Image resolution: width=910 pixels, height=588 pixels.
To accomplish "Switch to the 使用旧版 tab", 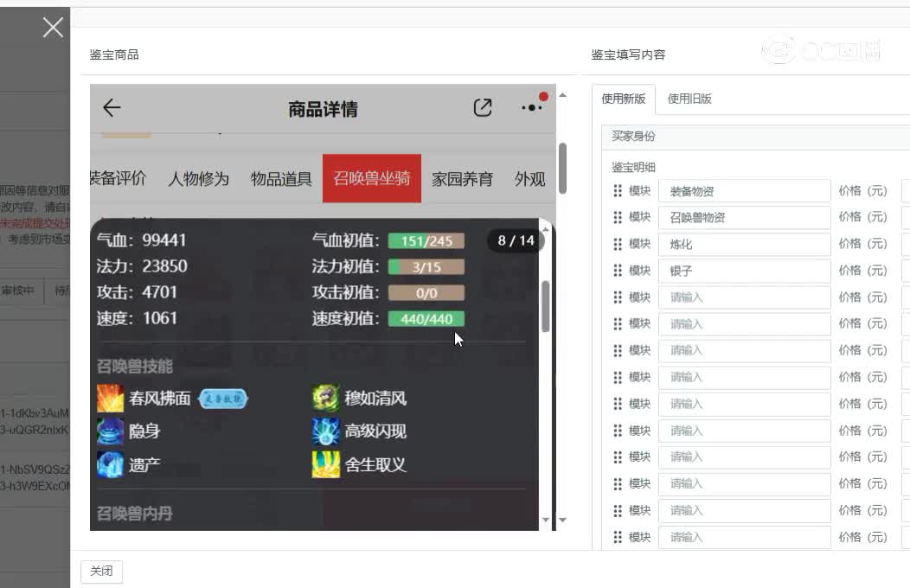I will point(689,99).
